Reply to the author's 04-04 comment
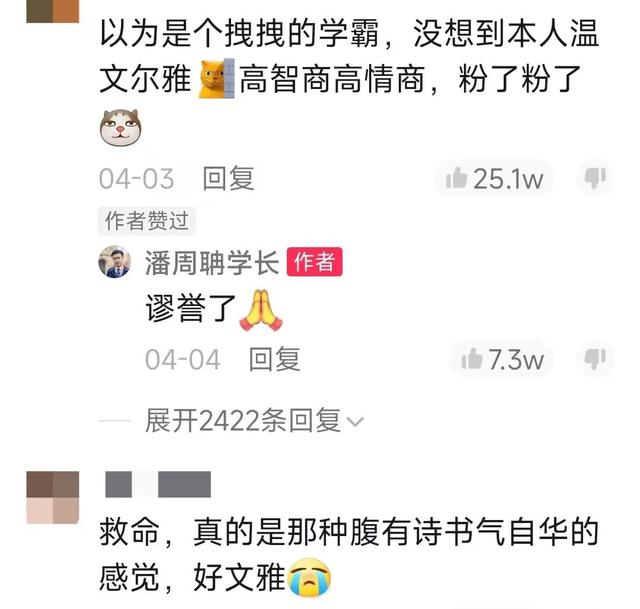The width and height of the screenshot is (640, 609). pos(275,359)
